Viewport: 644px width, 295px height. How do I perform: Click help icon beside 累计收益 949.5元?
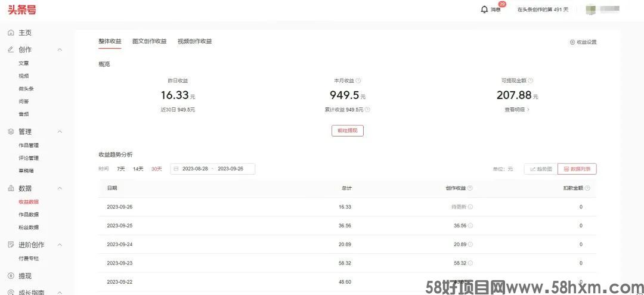[x=367, y=110]
